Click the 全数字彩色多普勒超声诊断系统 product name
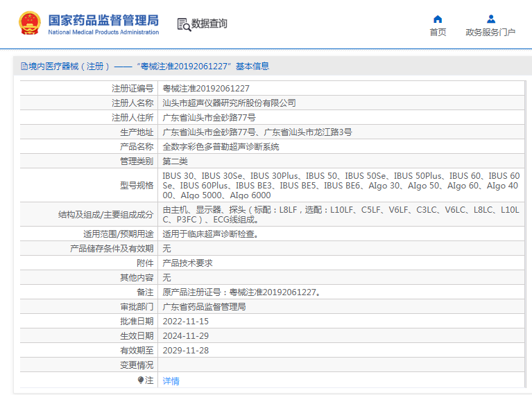Screen dimensions: 532x395 (x=221, y=147)
